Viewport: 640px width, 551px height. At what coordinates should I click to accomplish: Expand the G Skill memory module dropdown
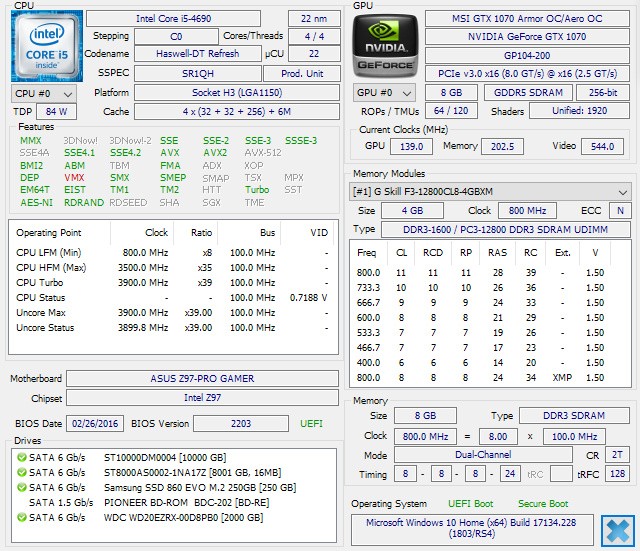point(489,191)
